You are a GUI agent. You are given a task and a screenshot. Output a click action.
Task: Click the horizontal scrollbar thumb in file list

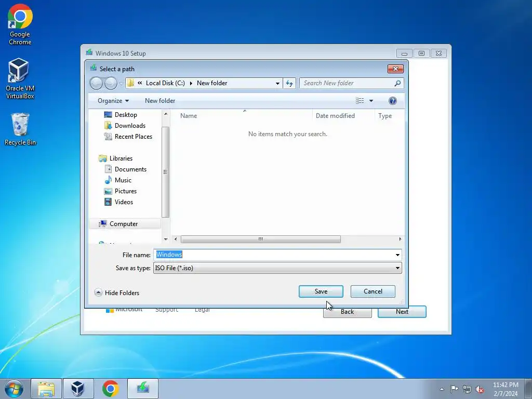tap(261, 239)
